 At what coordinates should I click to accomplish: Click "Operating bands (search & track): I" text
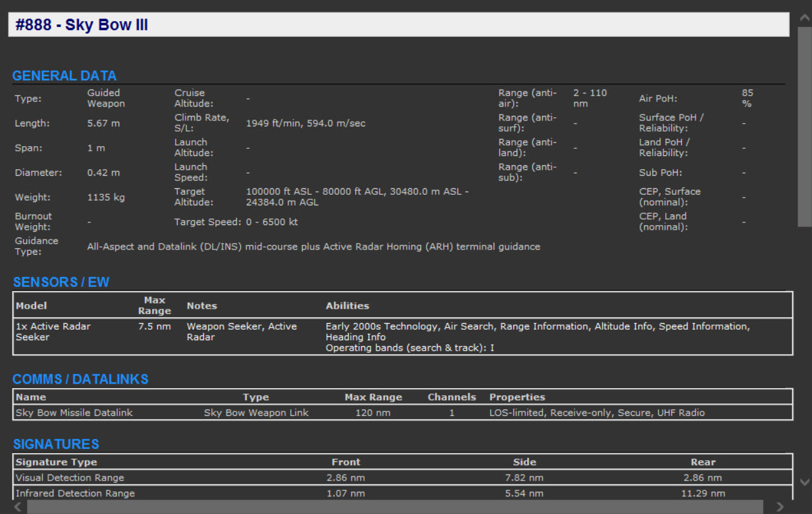pos(410,347)
